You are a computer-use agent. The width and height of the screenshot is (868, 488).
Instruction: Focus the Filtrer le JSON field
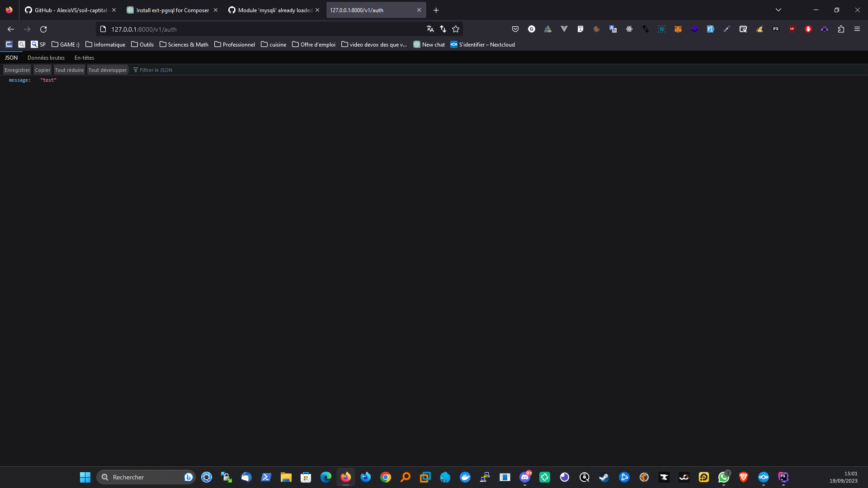156,70
